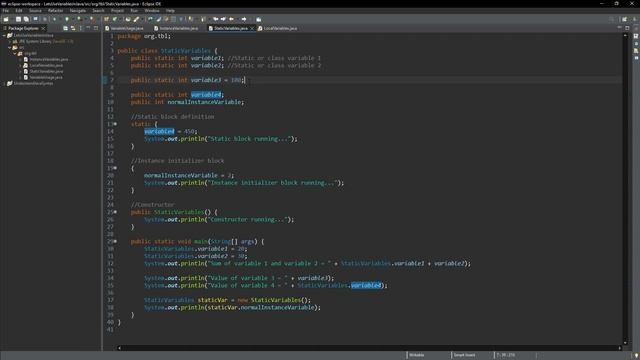Go to Next Annotation icon
This screenshot has height=360, width=640.
tap(191, 19)
